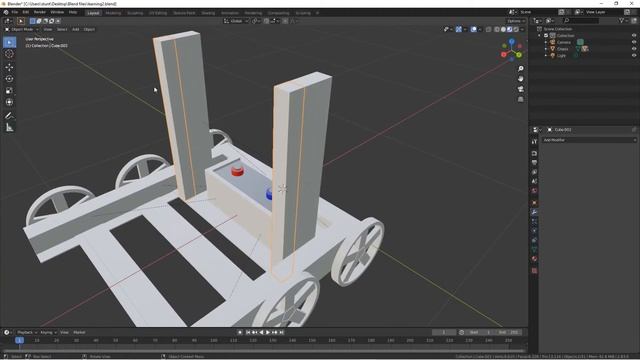640x360 pixels.
Task: Open the File menu
Action: pos(15,12)
